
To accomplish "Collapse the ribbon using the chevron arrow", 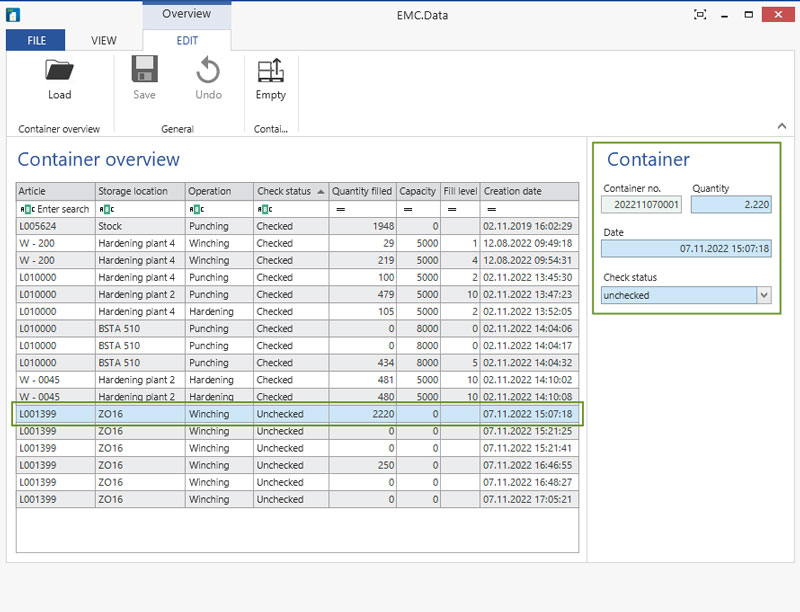I will [782, 126].
